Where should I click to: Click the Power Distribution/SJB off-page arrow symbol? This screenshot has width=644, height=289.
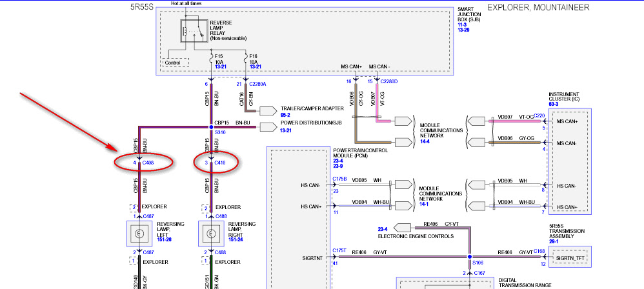pos(268,127)
